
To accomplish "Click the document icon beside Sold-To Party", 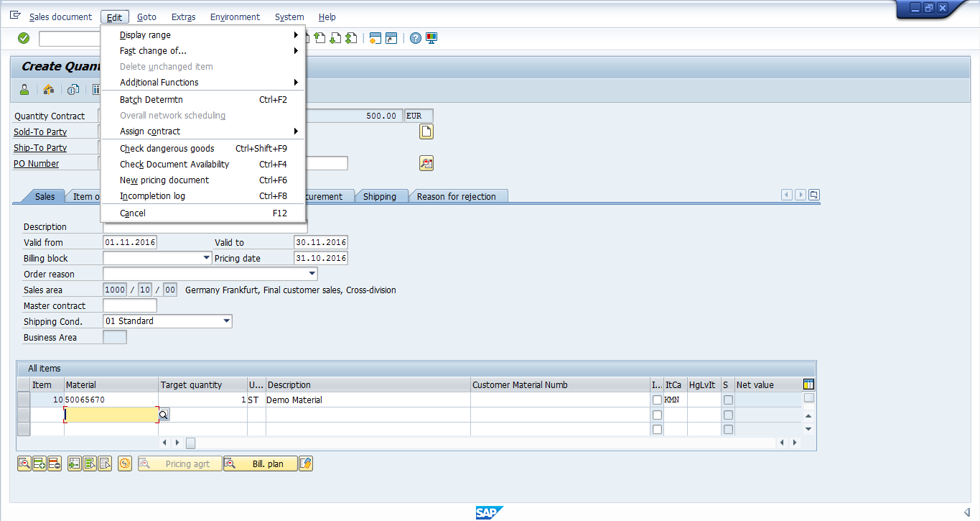I will click(x=426, y=132).
